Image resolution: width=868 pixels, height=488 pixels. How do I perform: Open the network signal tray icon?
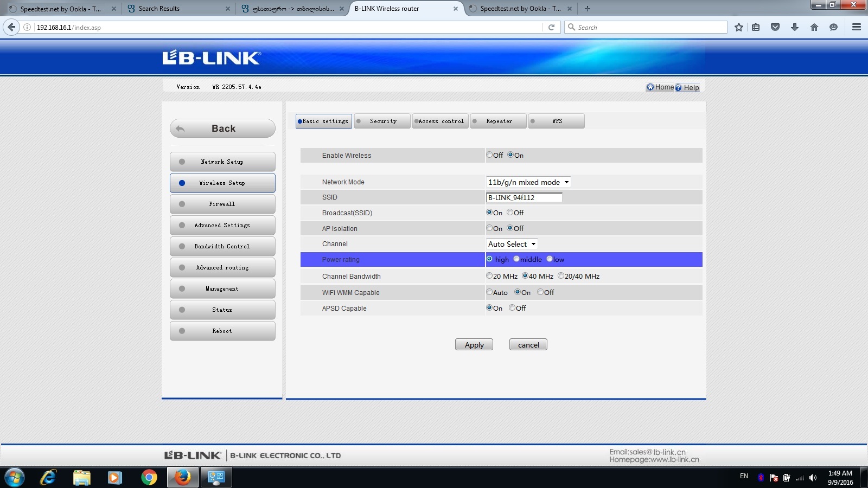coord(800,478)
